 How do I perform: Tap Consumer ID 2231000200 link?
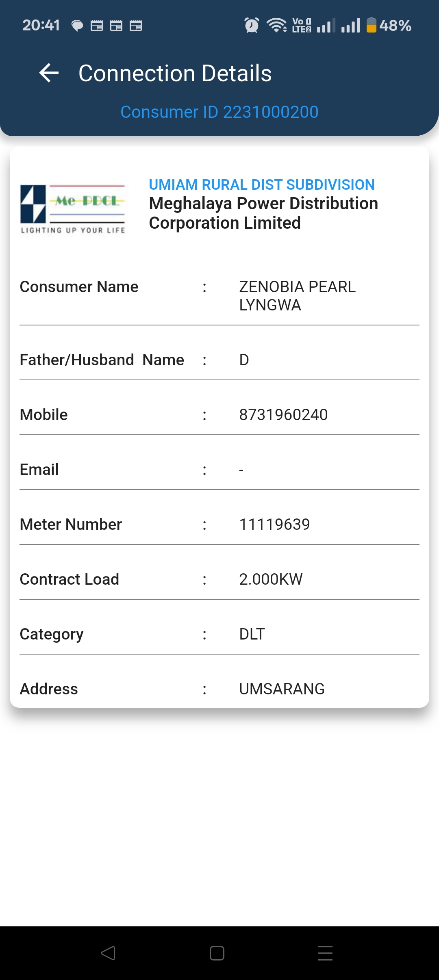(219, 112)
